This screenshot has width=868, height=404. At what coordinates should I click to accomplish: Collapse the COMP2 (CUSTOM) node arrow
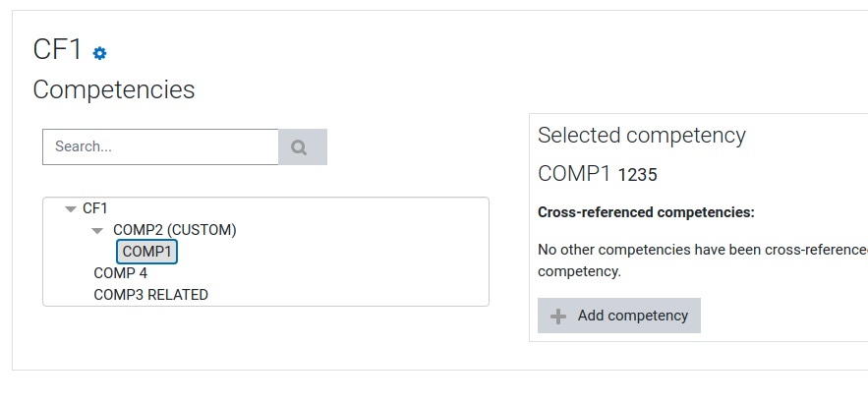97,231
